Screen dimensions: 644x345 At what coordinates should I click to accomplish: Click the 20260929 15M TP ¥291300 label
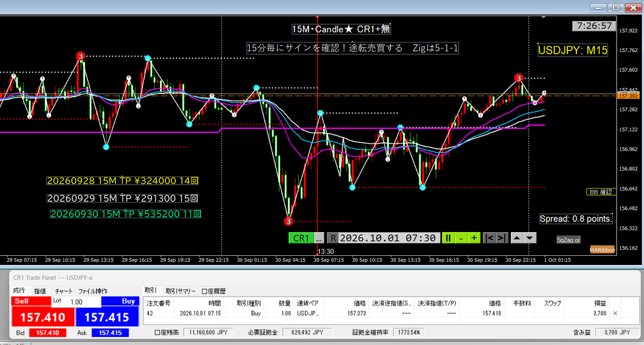coord(123,198)
